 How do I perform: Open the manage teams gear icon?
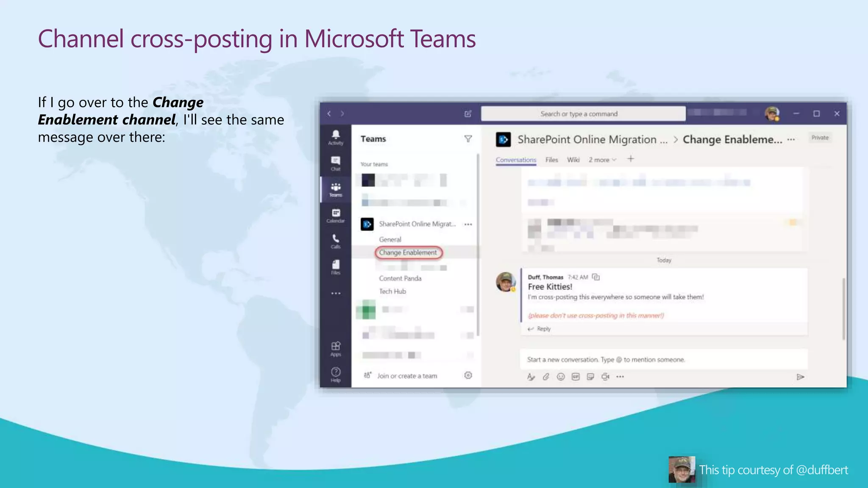click(x=468, y=375)
